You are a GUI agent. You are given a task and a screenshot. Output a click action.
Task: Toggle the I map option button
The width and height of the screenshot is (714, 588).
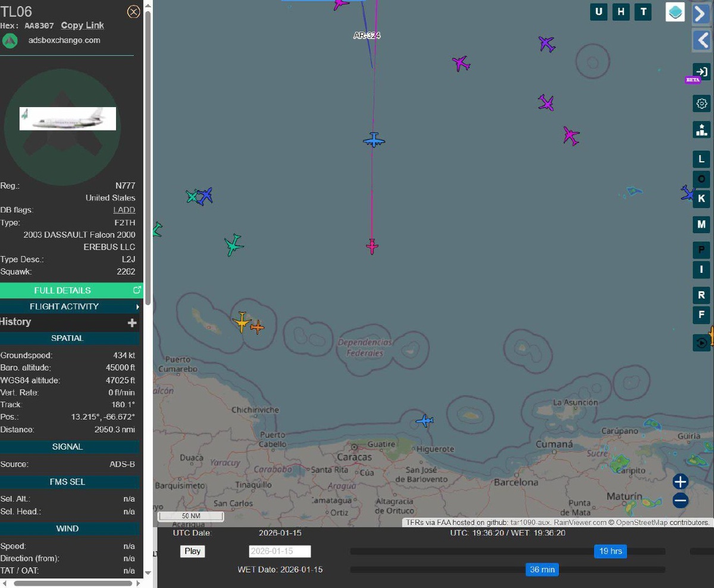(702, 269)
